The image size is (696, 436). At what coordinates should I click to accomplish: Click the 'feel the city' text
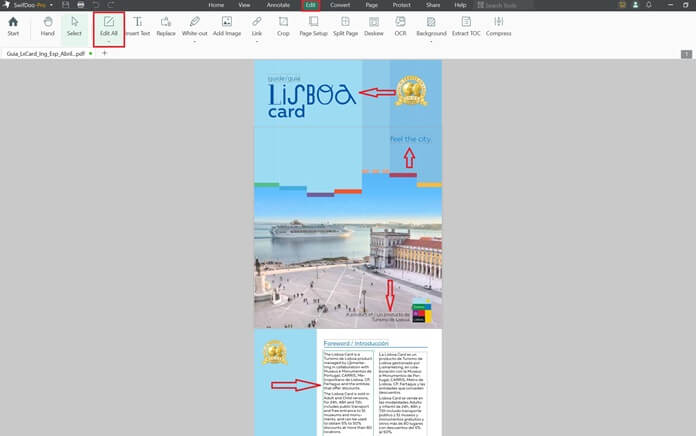(411, 139)
